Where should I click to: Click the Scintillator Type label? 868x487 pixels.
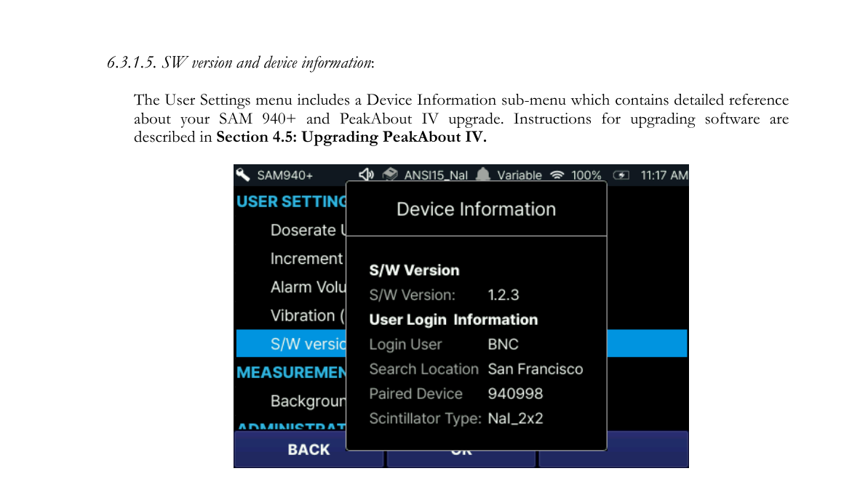[425, 419]
